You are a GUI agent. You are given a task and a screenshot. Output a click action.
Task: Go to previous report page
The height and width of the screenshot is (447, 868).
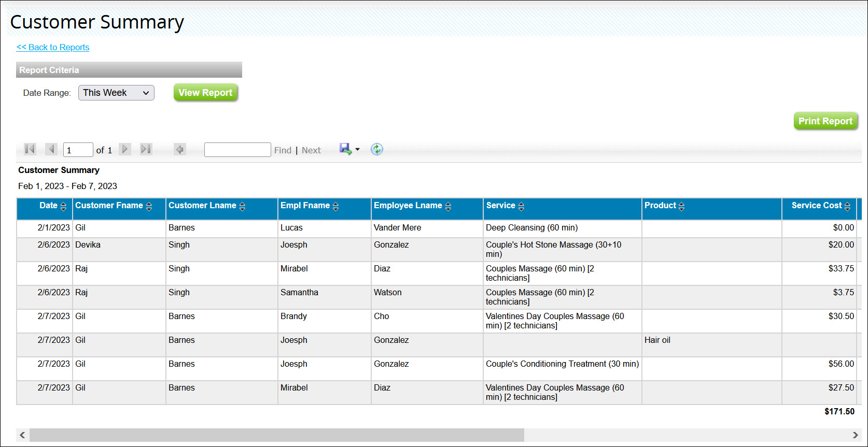(51, 149)
